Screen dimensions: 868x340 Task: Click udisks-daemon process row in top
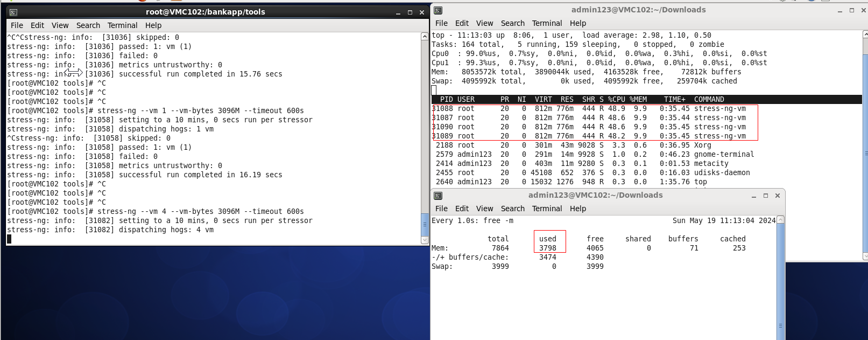coord(593,172)
